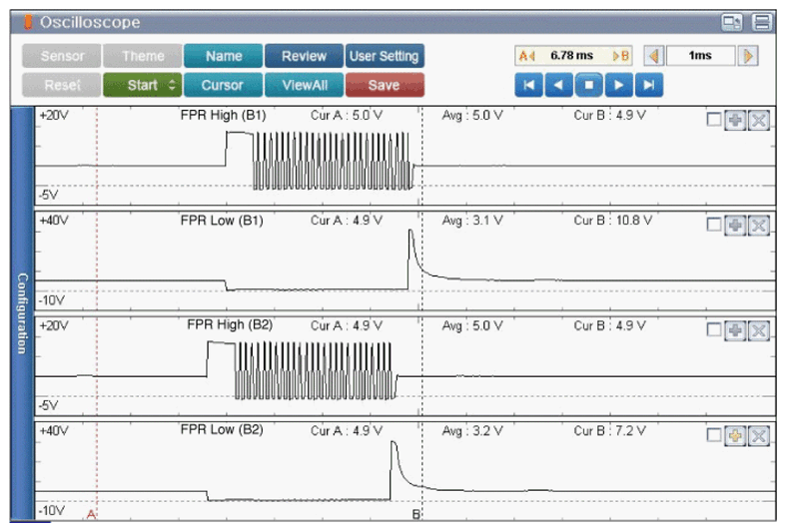Viewport: 786px width, 532px height.
Task: Click Cur B : 10.8 V reading
Action: coord(613,221)
